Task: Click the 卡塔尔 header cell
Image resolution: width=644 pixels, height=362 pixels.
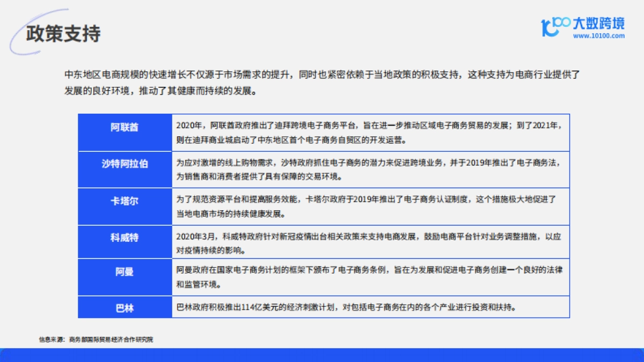Action: 125,201
